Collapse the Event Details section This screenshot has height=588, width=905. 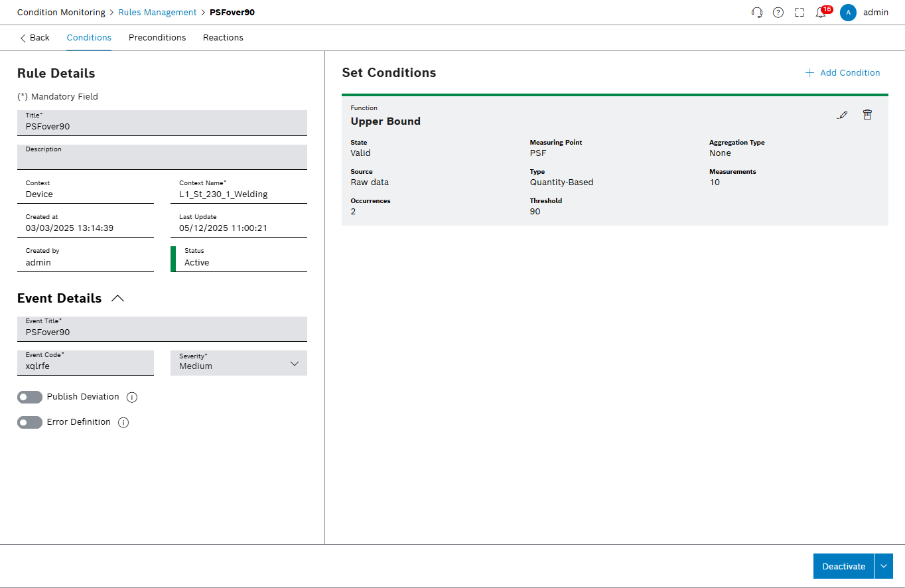[117, 299]
